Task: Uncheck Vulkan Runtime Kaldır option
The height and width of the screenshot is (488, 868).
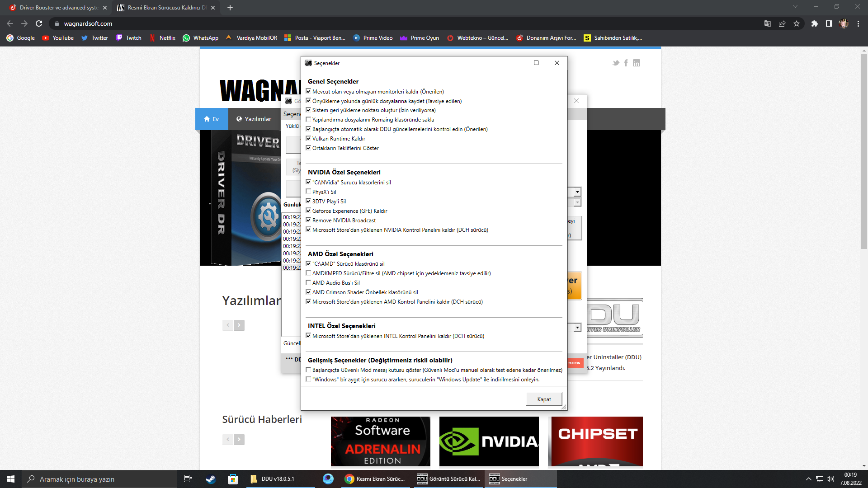Action: [x=308, y=138]
